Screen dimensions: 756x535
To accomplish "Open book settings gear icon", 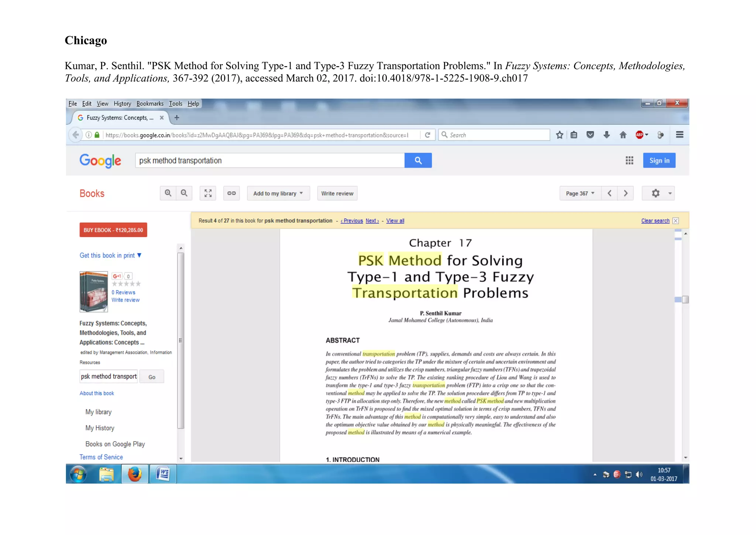I will click(656, 193).
